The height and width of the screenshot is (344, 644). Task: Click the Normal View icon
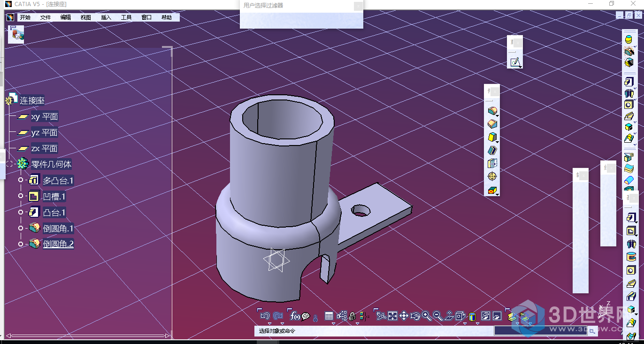pos(449,316)
